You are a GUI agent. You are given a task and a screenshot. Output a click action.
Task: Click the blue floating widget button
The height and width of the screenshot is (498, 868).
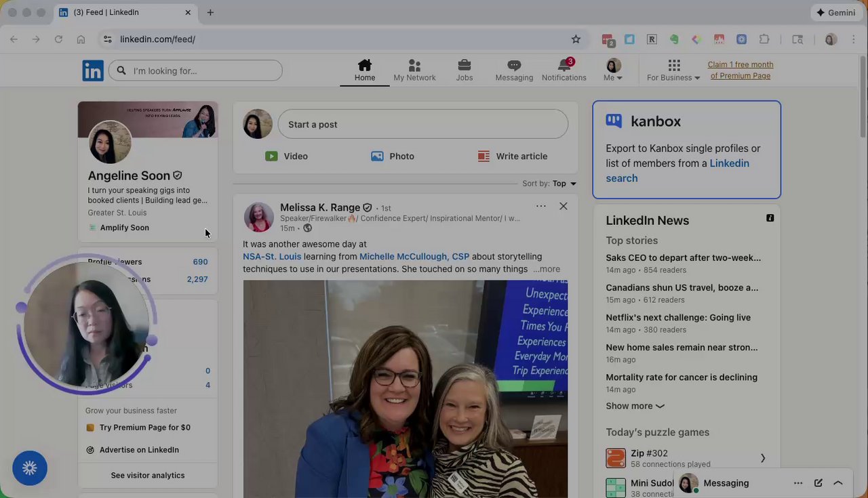click(30, 468)
